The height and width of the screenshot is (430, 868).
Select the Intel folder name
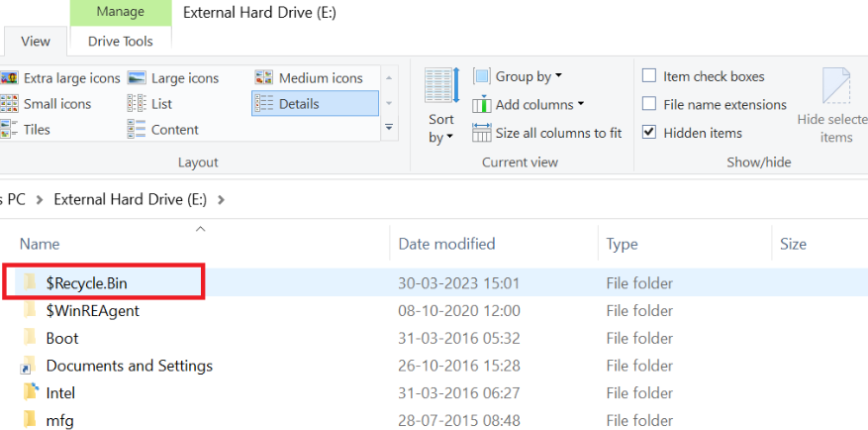(x=60, y=393)
